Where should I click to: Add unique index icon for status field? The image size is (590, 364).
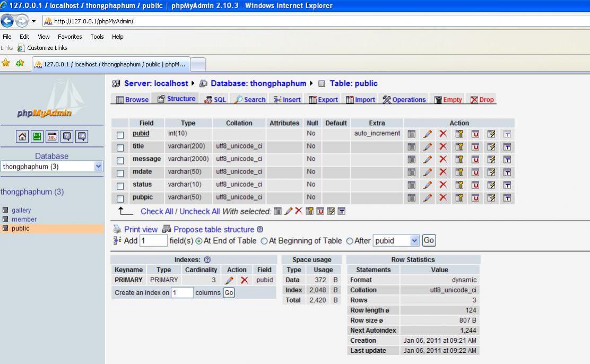pyautogui.click(x=475, y=185)
